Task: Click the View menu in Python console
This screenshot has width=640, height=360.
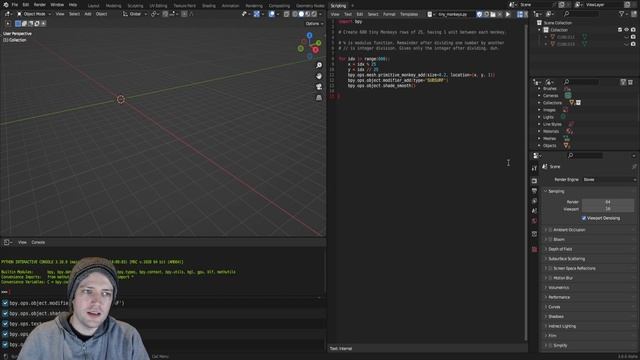Action: pos(22,242)
